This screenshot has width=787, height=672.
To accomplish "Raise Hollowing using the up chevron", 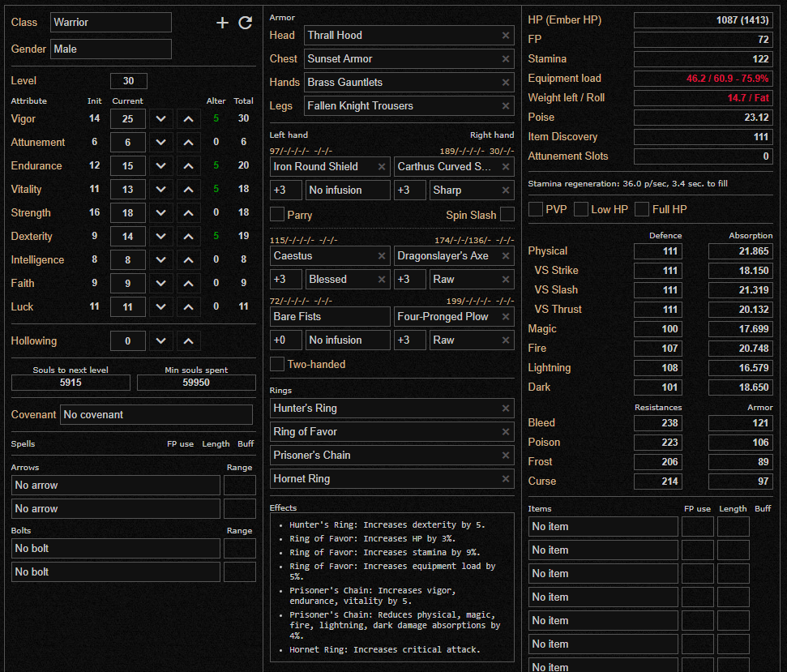I will coord(188,341).
